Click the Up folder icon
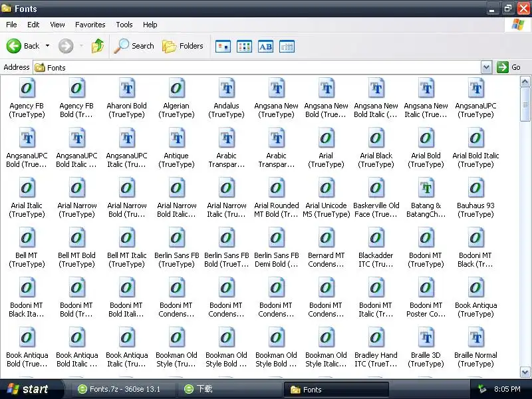 (98, 46)
